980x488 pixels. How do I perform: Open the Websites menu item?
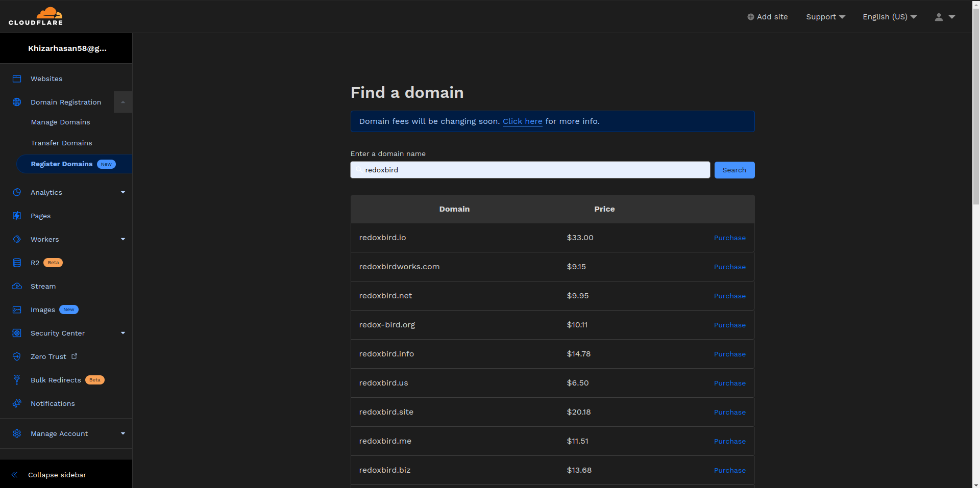click(x=46, y=79)
